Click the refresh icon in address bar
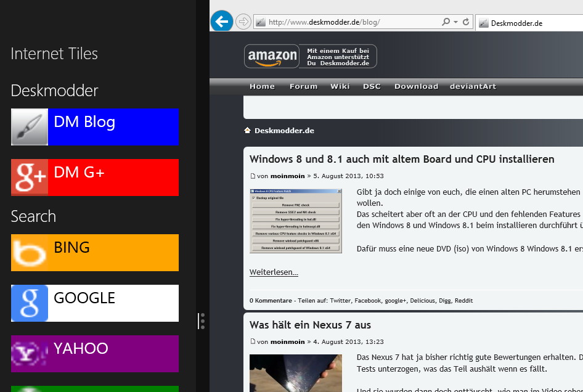The width and height of the screenshot is (583, 392). coord(465,22)
